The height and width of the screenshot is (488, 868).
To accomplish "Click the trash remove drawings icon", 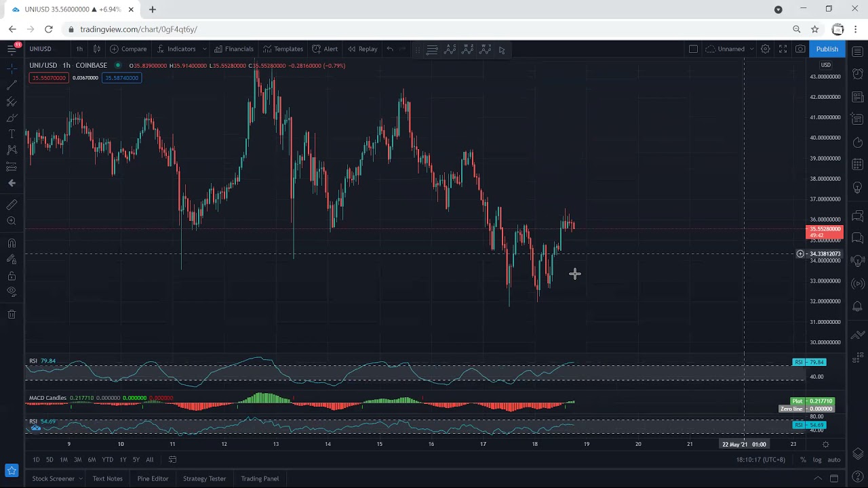I will (12, 314).
